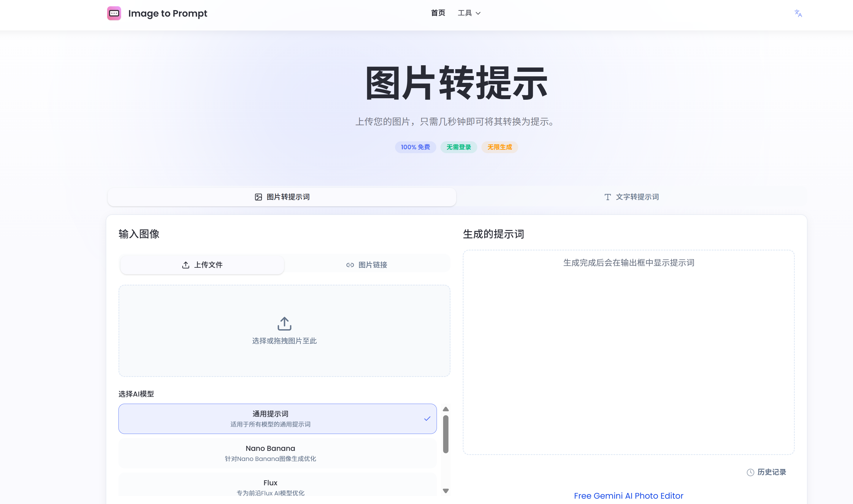Screen dimensions: 853x504
Task: Click the clock icon beside 历史记录
Action: click(750, 473)
